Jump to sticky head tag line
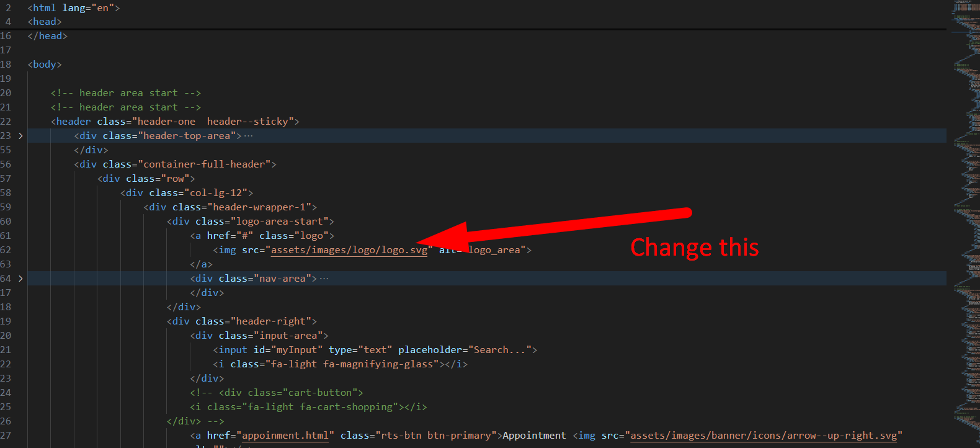Viewport: 980px width, 448px height. (x=44, y=22)
